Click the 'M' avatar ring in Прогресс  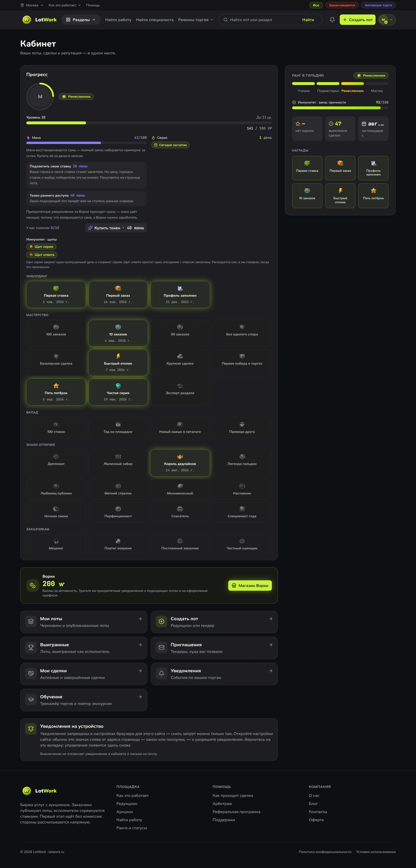click(x=40, y=97)
